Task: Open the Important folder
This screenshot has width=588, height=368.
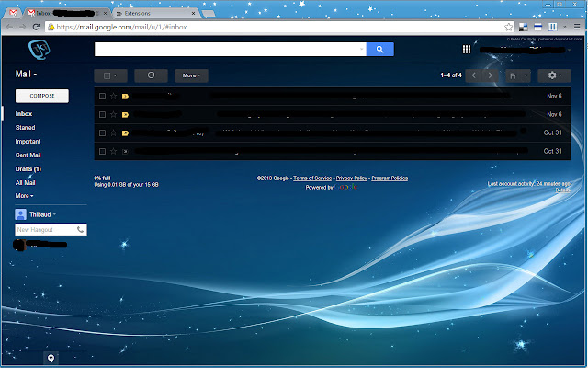Action: [28, 142]
